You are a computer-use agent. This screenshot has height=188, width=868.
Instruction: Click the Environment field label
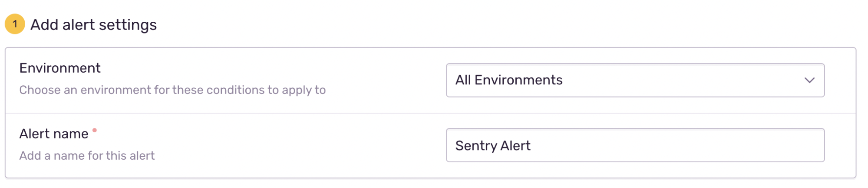pyautogui.click(x=60, y=68)
